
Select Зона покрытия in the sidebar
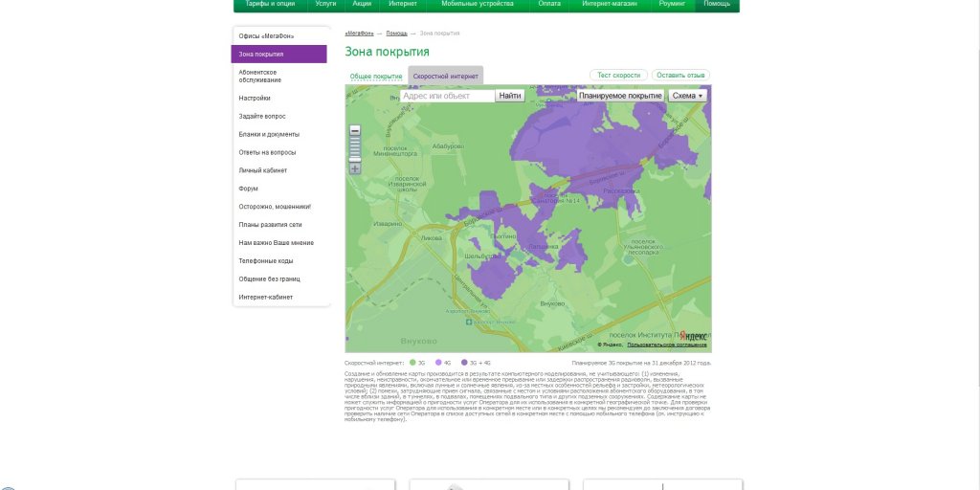click(278, 55)
